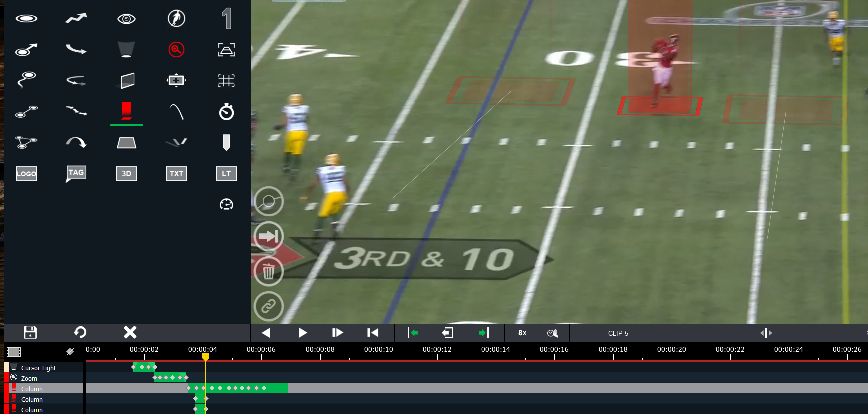Pick the eye visibility tool
The width and height of the screenshot is (868, 414).
point(126,19)
